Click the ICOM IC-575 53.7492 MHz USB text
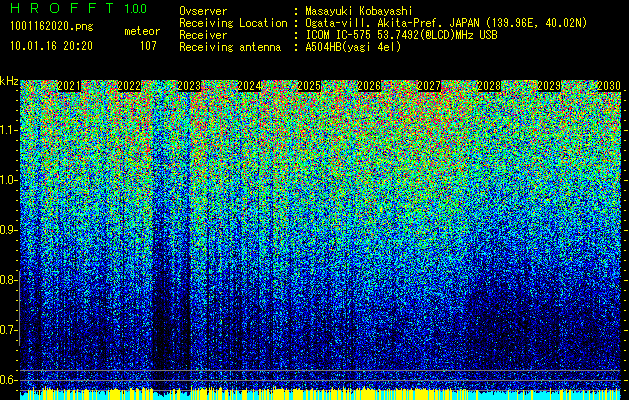 (x=401, y=35)
